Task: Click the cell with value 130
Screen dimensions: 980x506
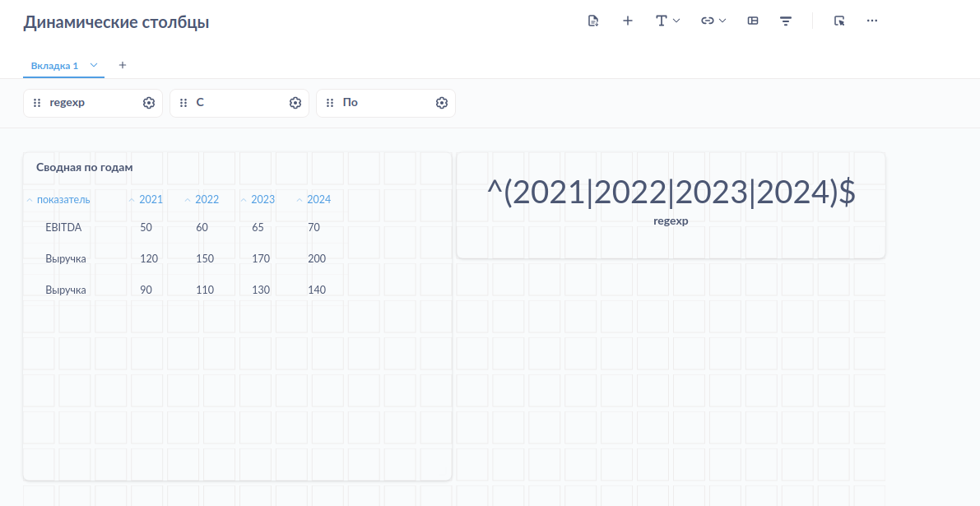Action: click(261, 290)
